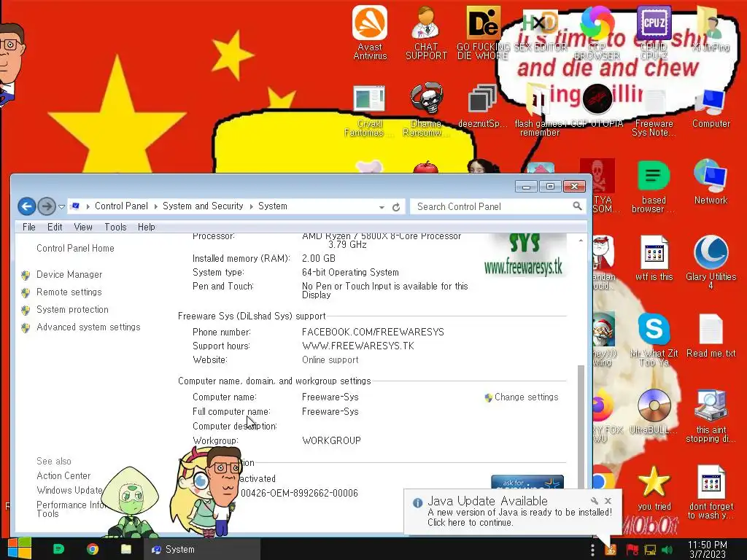The height and width of the screenshot is (560, 747).
Task: Open the based browser desktop icon
Action: 654,187
